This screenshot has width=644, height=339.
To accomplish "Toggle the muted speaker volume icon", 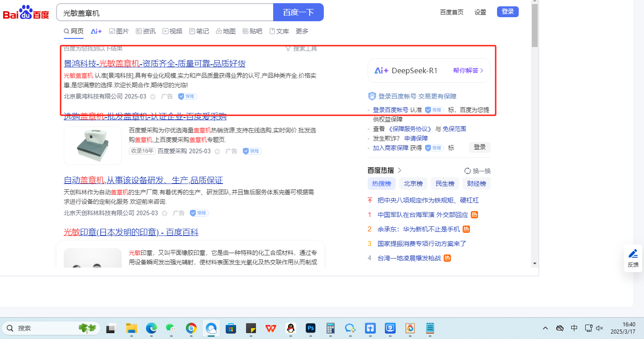I will tap(600, 328).
